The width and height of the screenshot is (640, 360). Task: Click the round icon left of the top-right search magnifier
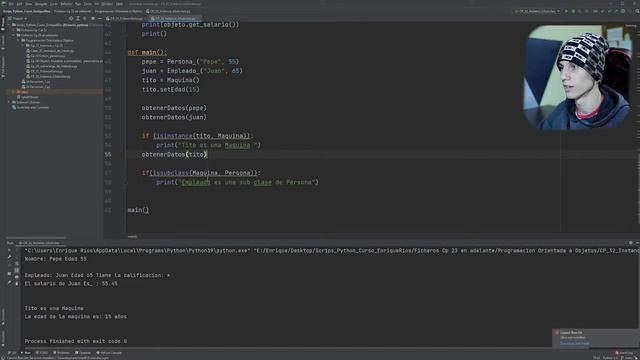coord(622,11)
